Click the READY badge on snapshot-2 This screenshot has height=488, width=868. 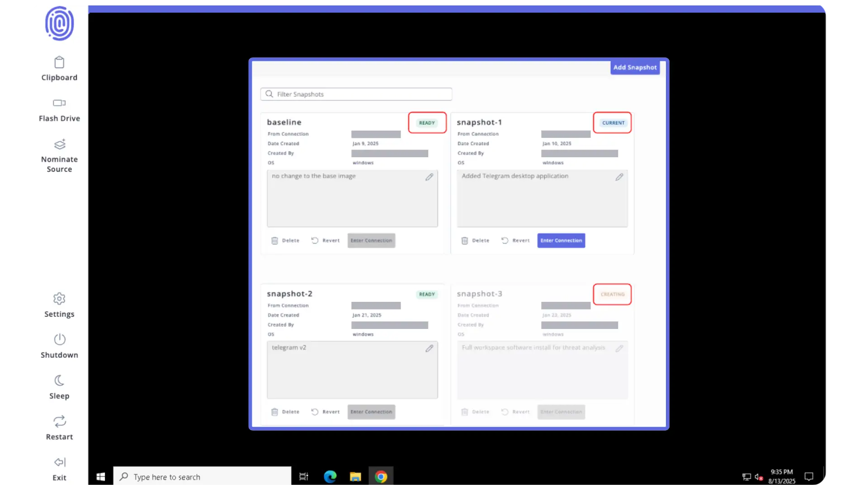427,294
